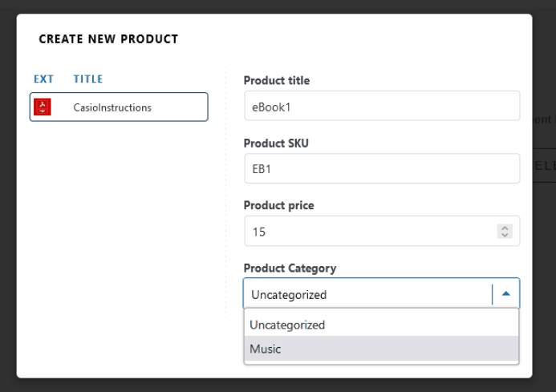Click the red PDF file icon
Screen dimensions: 556x392
point(40,107)
